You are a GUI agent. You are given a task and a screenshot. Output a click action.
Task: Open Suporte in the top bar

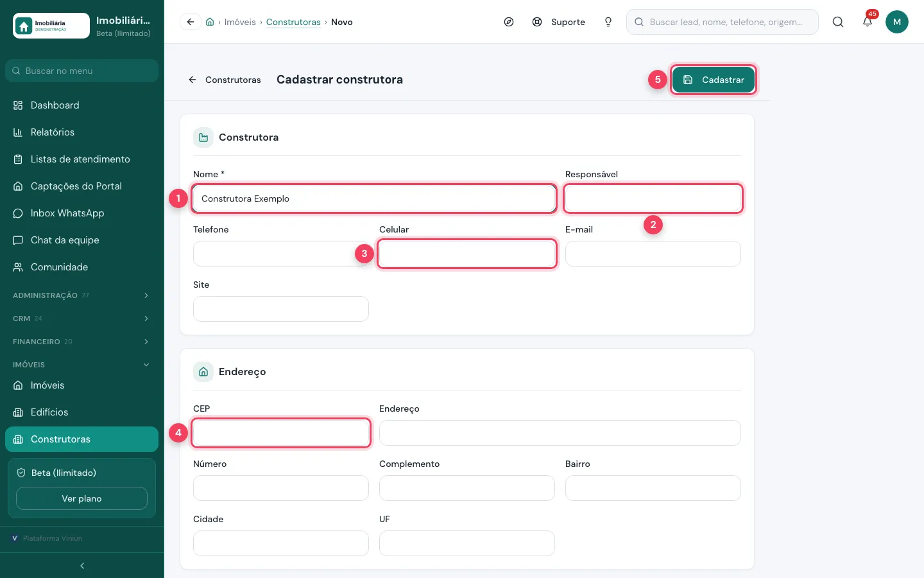[x=559, y=22]
